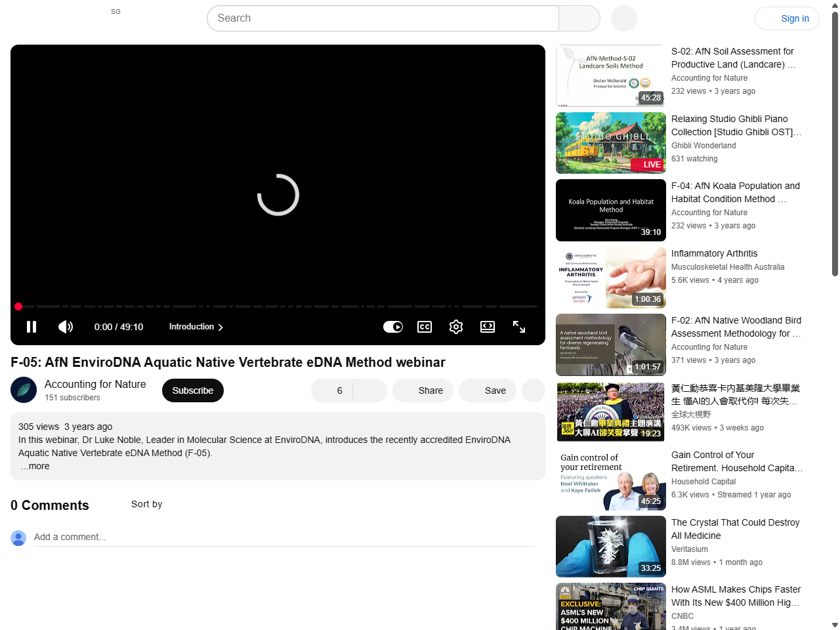840x630 pixels.
Task: Click the page vertical scrollbar
Action: pyautogui.click(x=835, y=144)
